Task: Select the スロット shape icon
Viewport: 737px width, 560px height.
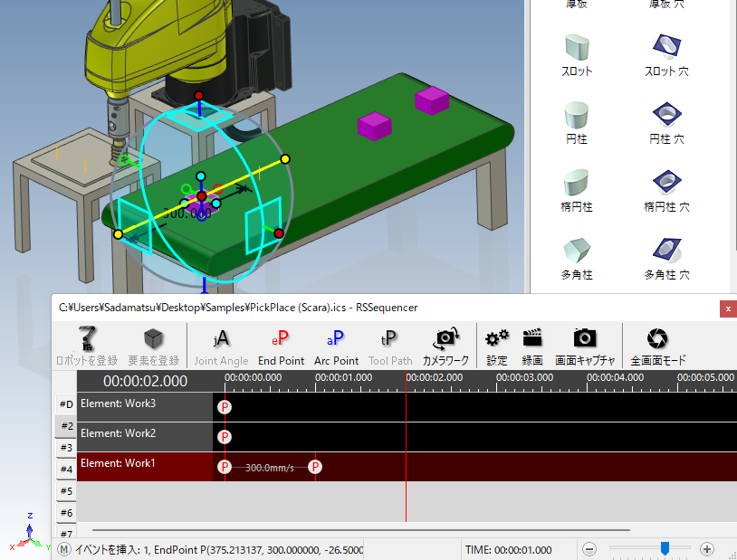Action: coord(577,48)
